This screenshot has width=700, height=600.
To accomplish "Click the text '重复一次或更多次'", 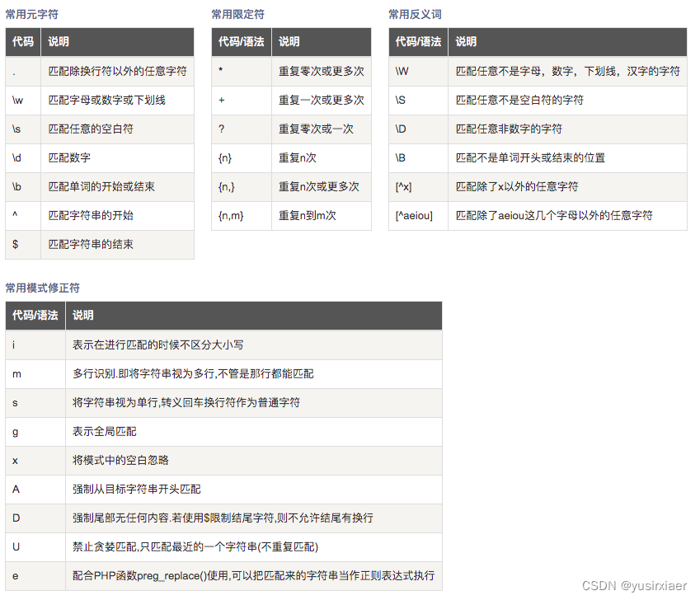I will [322, 101].
